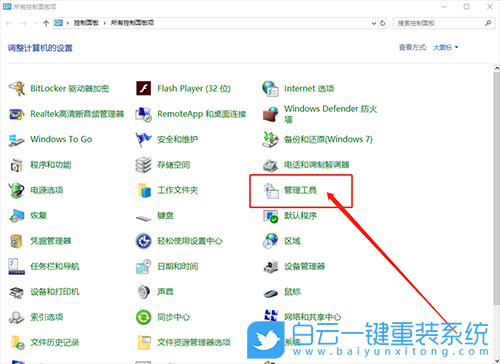Open the 管理工具 icon
This screenshot has width=500, height=364.
271,191
